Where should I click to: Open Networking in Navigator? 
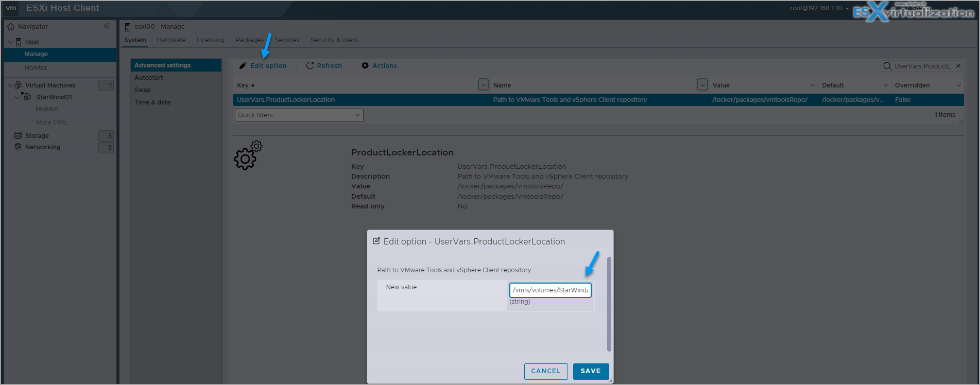[x=43, y=147]
